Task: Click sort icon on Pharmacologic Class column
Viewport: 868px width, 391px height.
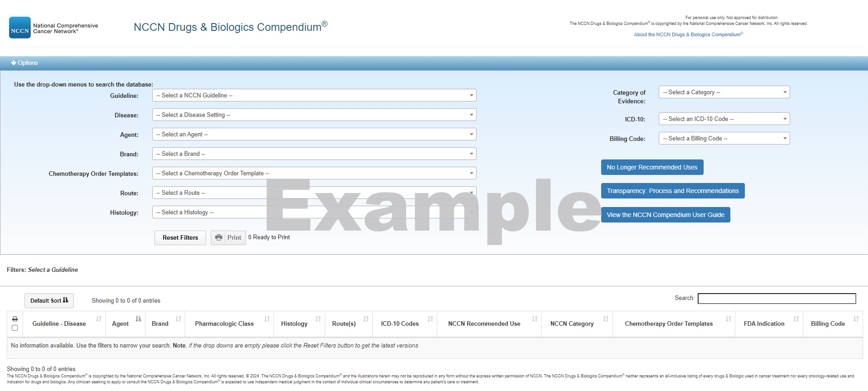Action: [x=267, y=319]
